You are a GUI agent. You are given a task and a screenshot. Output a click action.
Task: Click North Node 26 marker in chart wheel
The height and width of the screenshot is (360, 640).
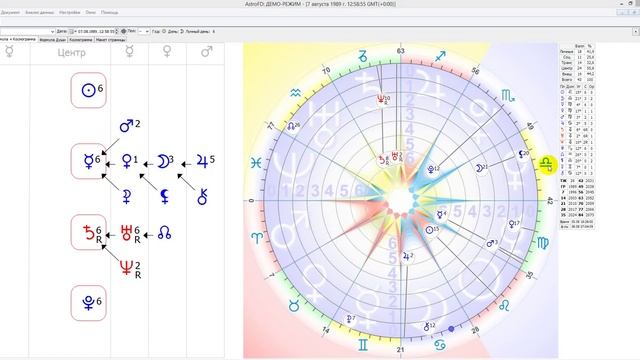(294, 126)
